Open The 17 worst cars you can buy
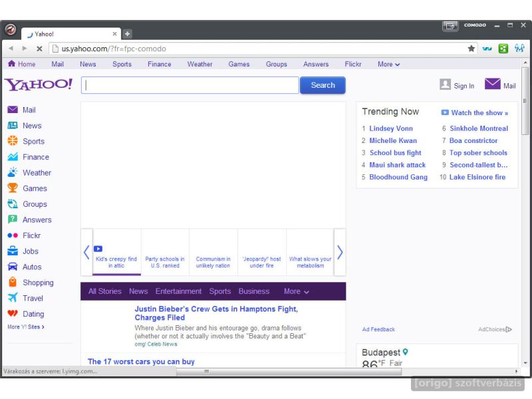The height and width of the screenshot is (399, 532). pos(141,362)
